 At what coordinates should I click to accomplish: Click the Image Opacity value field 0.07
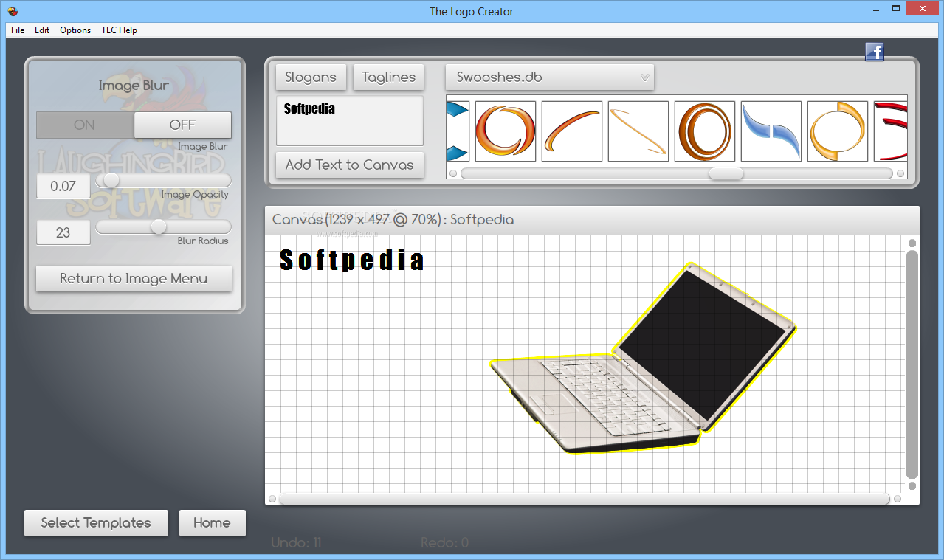[63, 186]
